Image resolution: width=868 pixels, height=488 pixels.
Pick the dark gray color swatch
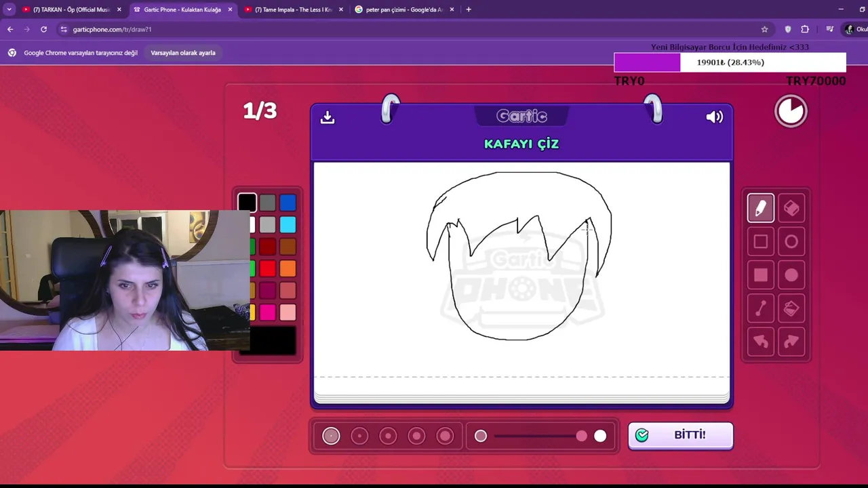click(x=268, y=202)
